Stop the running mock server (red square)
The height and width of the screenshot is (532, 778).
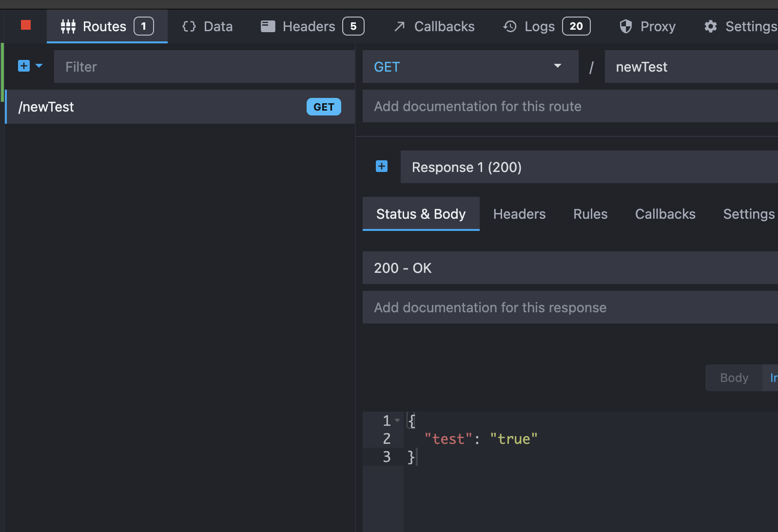point(26,25)
